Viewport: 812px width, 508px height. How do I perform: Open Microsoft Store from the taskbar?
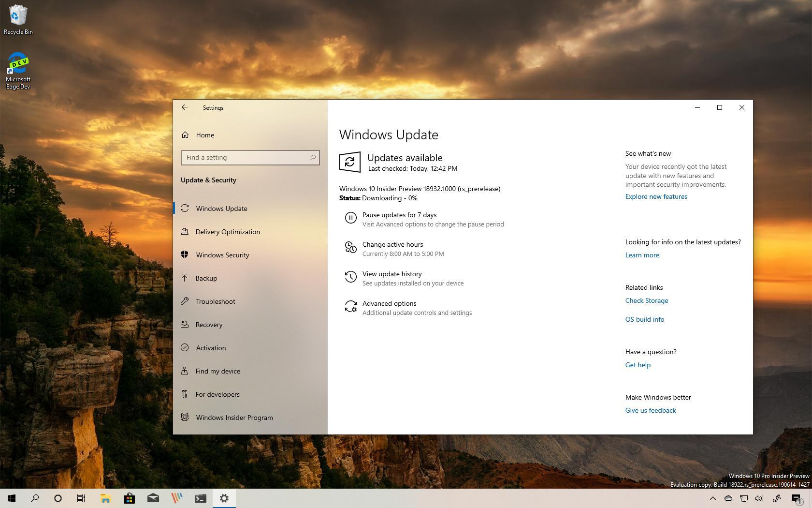(129, 498)
